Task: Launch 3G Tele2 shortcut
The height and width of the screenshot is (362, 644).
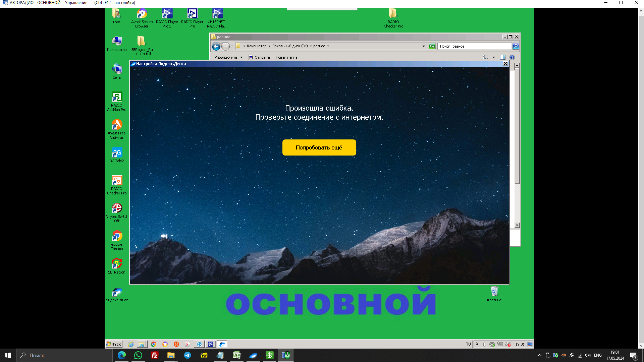Action: point(117,155)
